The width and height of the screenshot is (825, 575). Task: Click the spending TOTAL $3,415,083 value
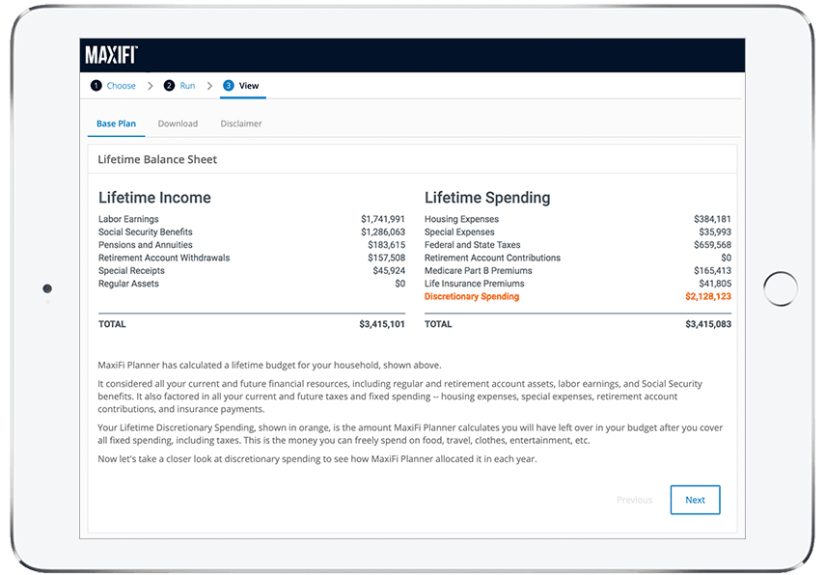click(x=708, y=324)
